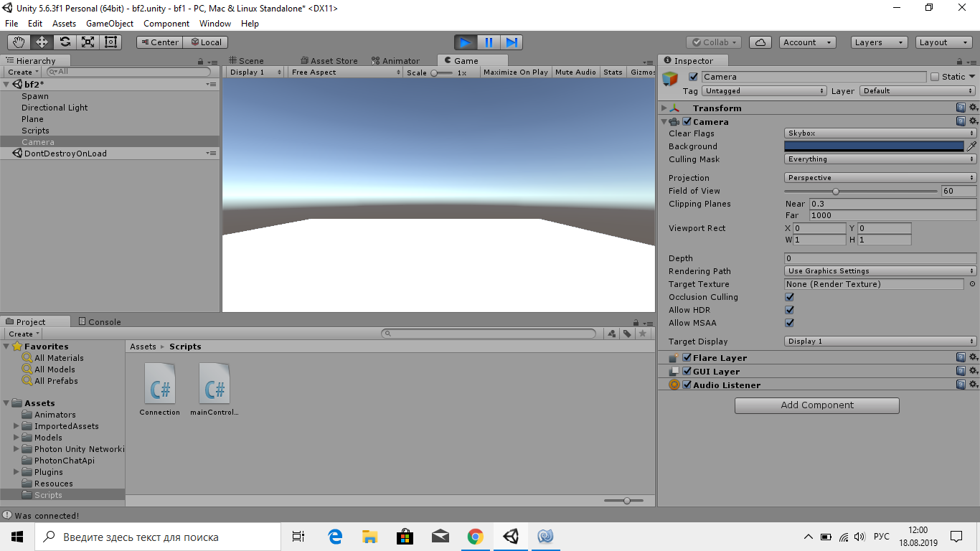
Task: Expand the ImportedAssets folder
Action: click(x=17, y=426)
